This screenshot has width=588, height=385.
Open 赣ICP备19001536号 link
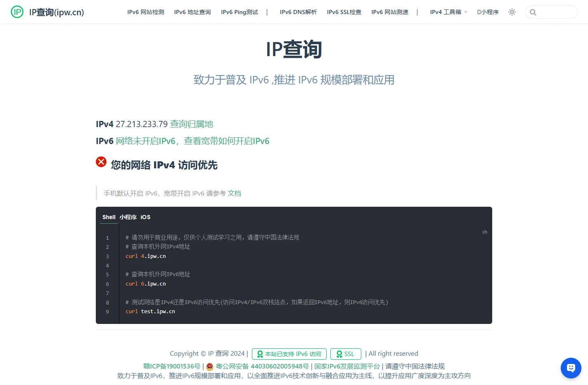tap(172, 366)
